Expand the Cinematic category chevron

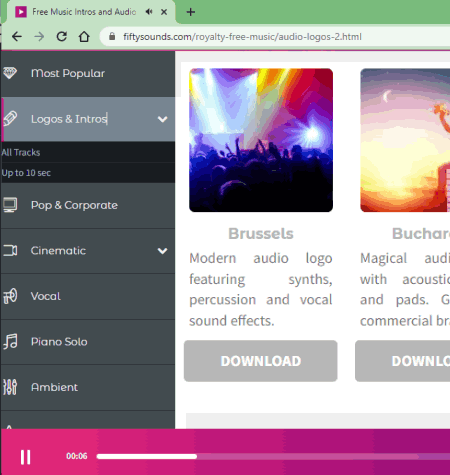(162, 251)
